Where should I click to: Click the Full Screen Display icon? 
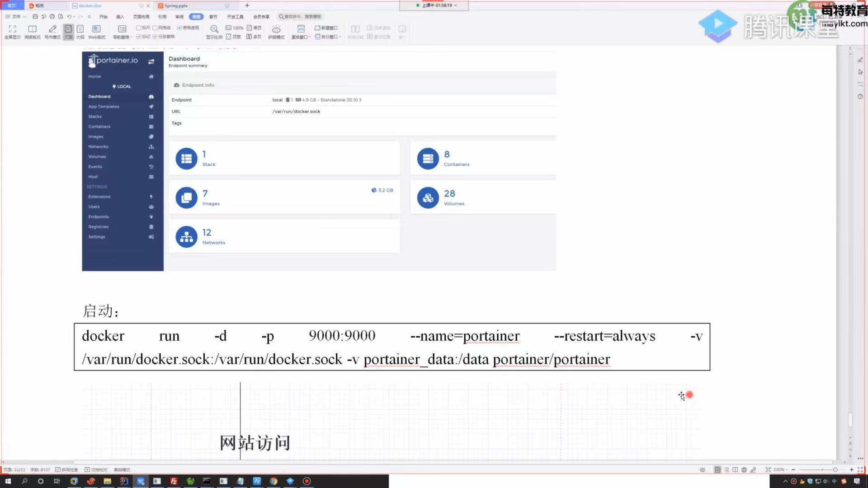(12, 29)
